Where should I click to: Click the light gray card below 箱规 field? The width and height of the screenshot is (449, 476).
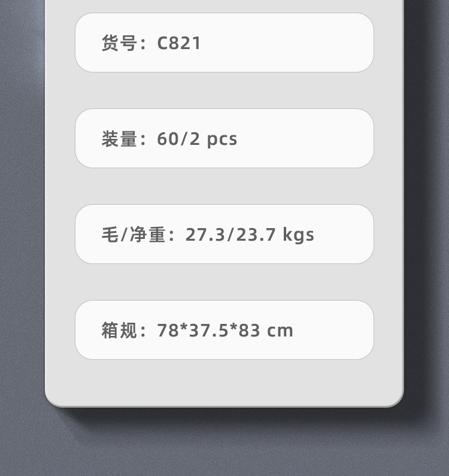(x=224, y=383)
